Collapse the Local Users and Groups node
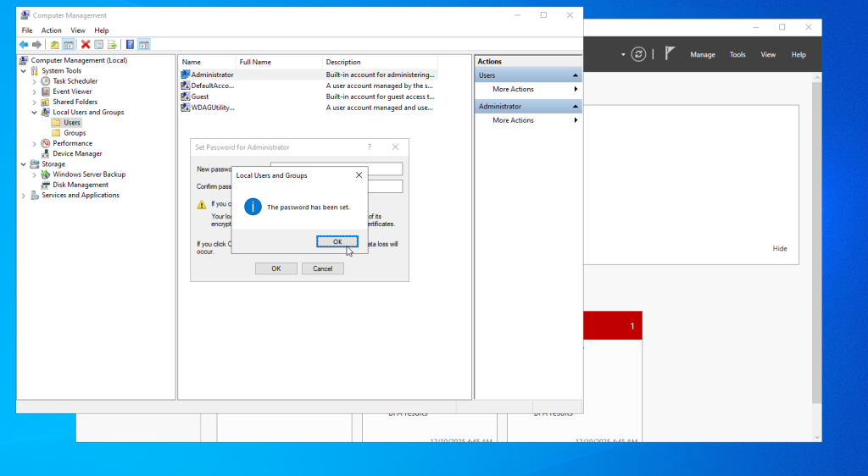868x476 pixels. (x=34, y=113)
